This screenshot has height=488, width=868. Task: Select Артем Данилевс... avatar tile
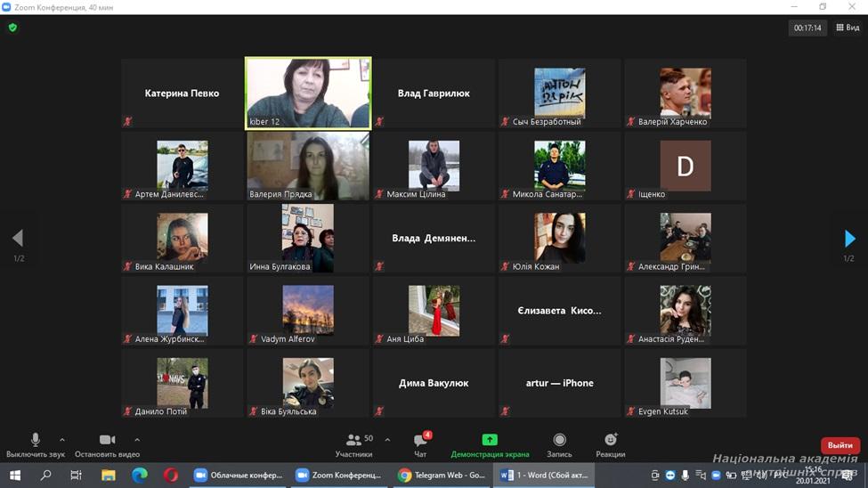point(183,166)
